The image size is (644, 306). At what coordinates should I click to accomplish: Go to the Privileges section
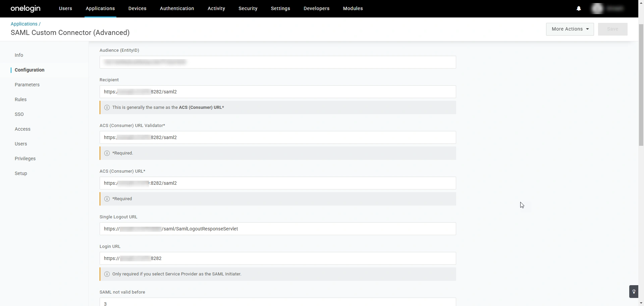[x=25, y=159]
